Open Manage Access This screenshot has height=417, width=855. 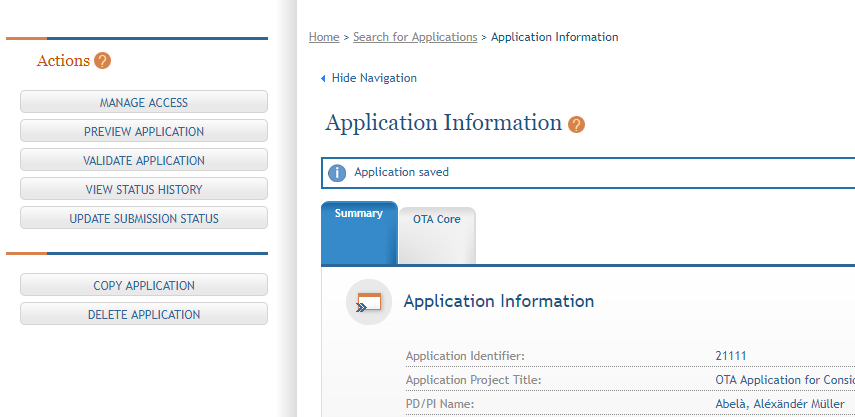(x=144, y=102)
